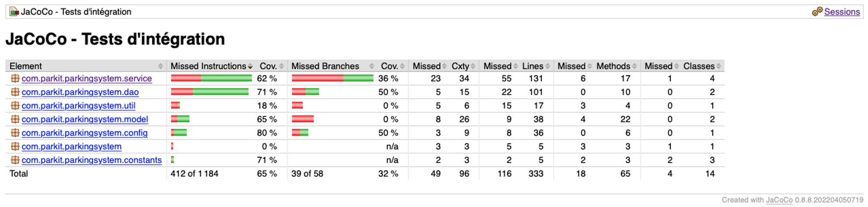Click package icon beside parkingsystem.service
This screenshot has height=207, width=868.
point(15,78)
